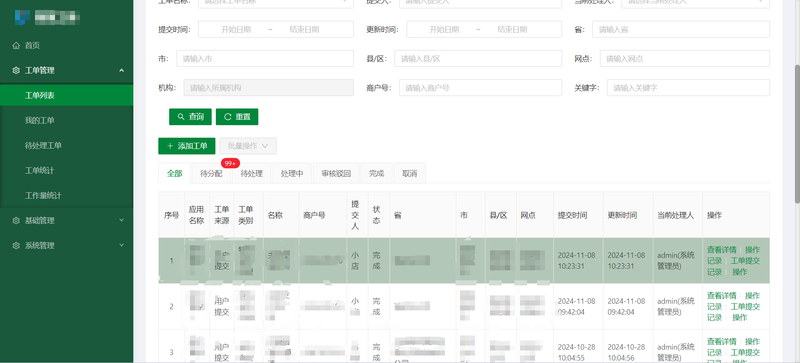The image size is (800, 363).
Task: Pick the 更新时间 start date (开始日期)
Action: tap(444, 30)
